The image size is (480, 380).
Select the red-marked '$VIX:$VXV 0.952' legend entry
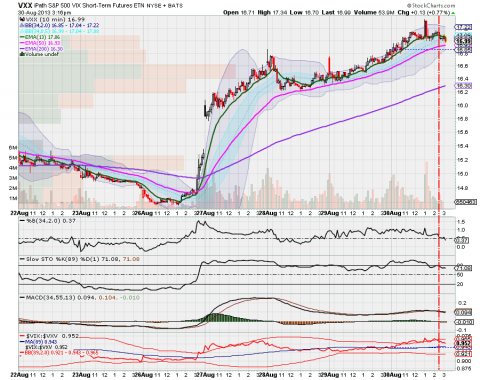coord(49,336)
